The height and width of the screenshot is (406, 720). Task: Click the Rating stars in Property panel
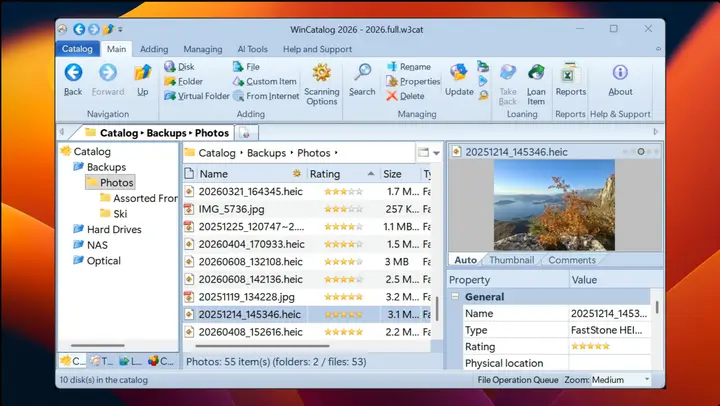point(591,346)
